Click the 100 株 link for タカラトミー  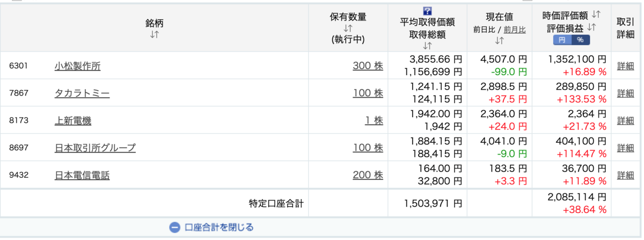coord(368,93)
